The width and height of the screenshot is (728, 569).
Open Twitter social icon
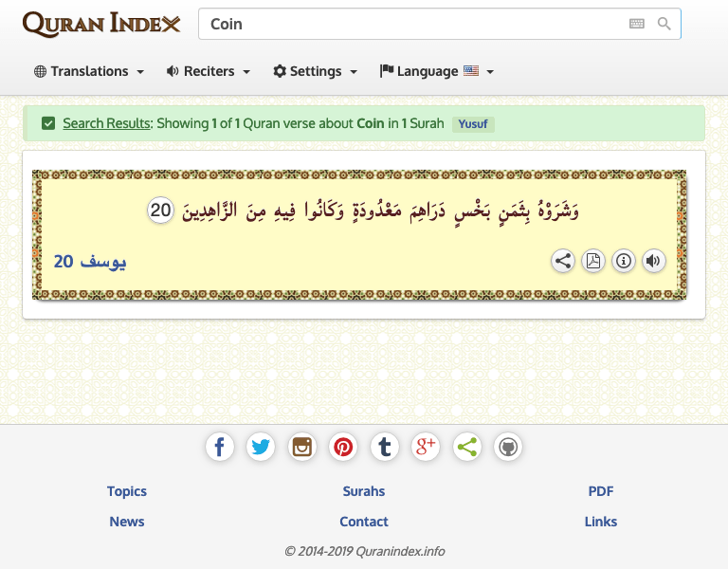[261, 447]
